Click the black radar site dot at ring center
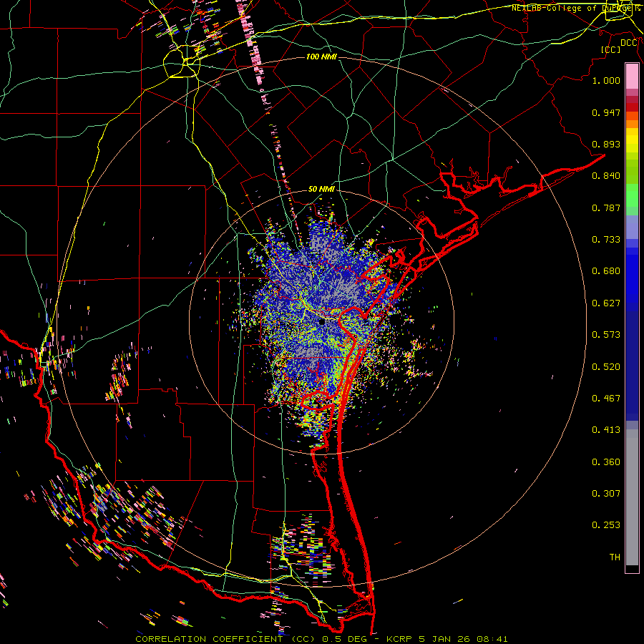 coord(322,322)
